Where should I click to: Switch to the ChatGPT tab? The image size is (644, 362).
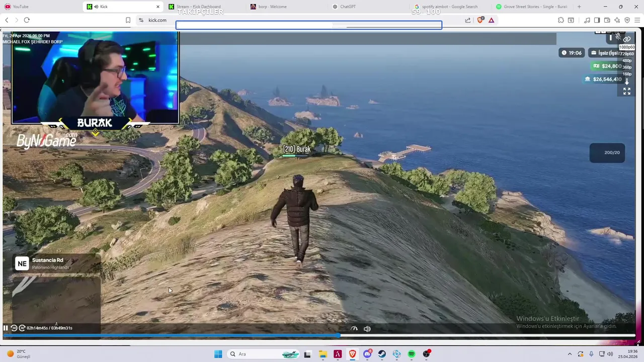(367, 7)
